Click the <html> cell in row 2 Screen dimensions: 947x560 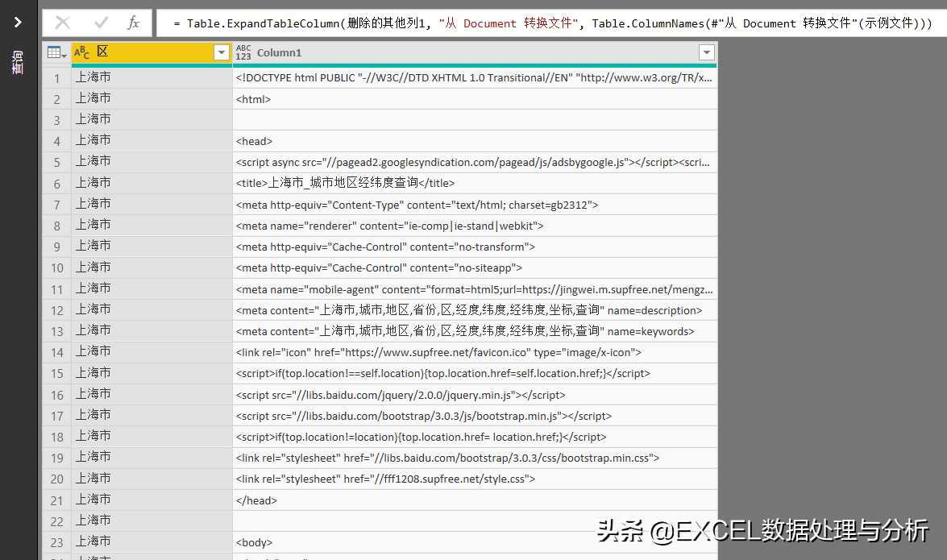(475, 99)
